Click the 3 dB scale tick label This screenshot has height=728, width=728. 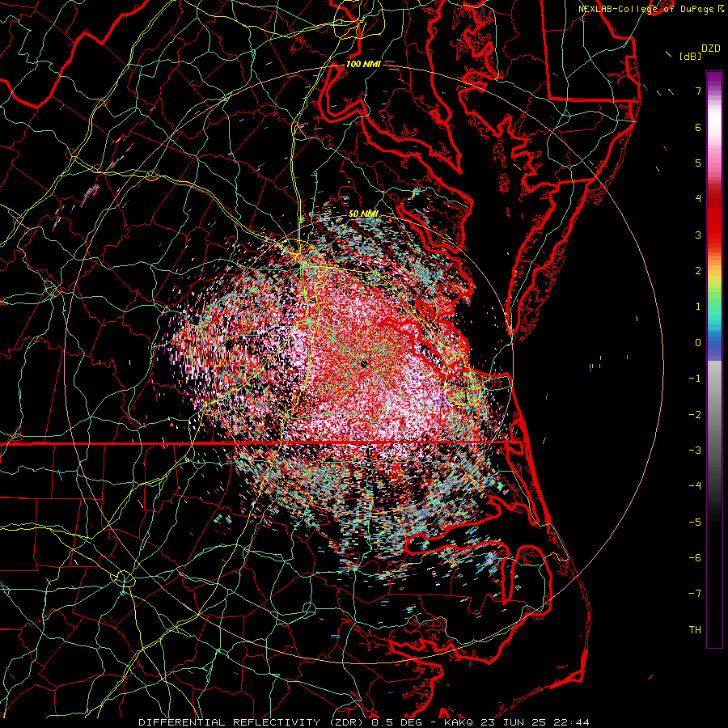[x=698, y=235]
